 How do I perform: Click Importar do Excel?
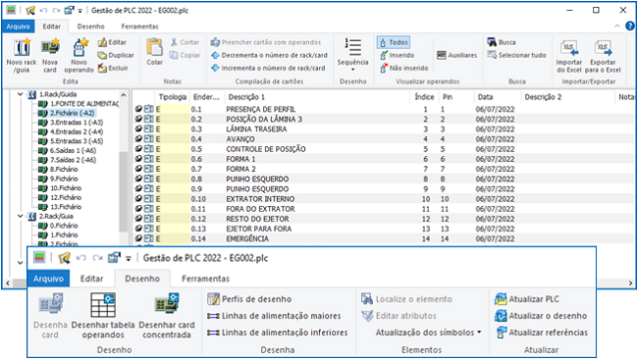[x=568, y=56]
